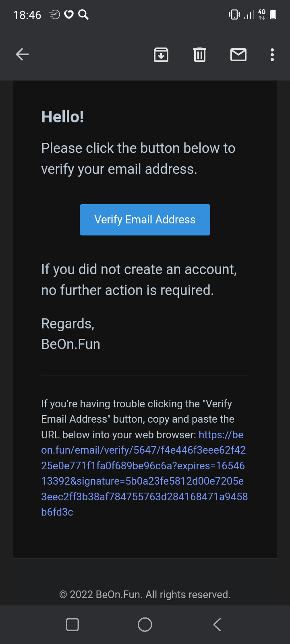
Task: Tap the heart-shaped notification icon in the status bar
Action: (69, 15)
